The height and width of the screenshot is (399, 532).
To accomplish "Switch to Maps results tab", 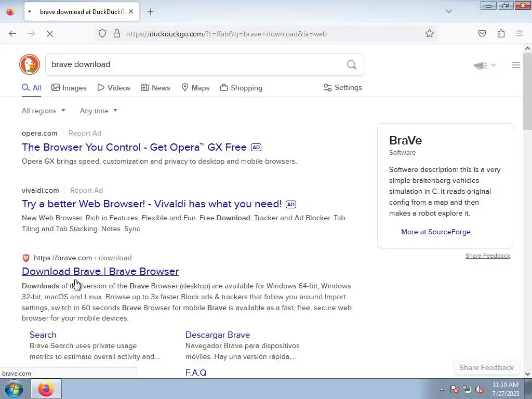I will point(195,88).
